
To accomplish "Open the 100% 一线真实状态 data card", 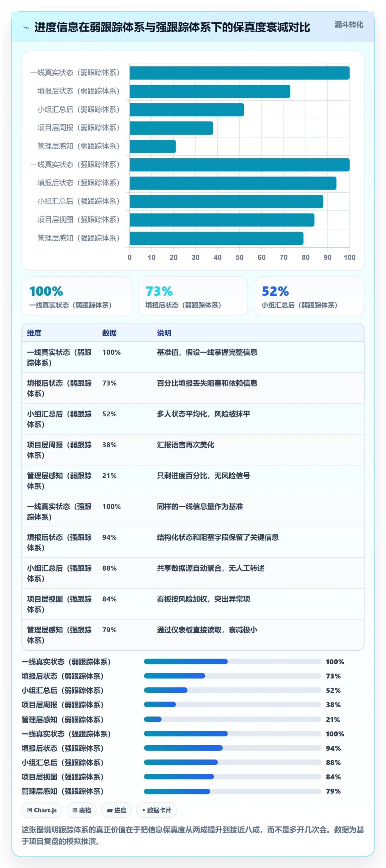I will (77, 296).
